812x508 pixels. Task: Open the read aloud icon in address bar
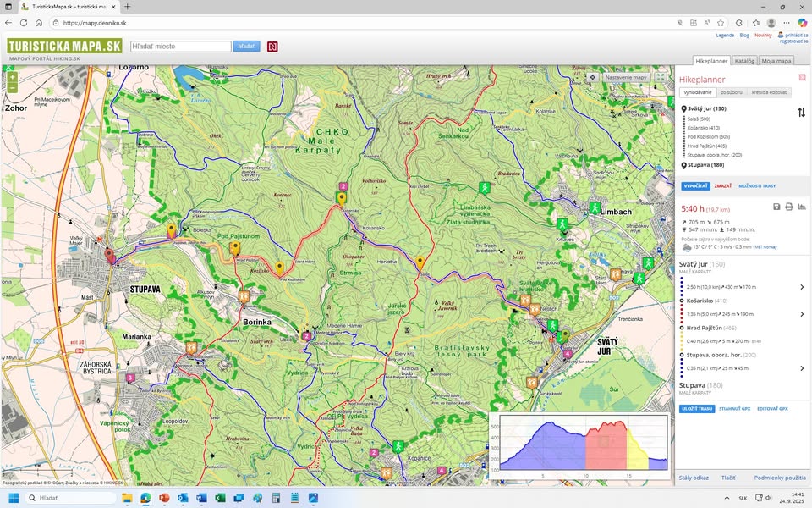coord(707,23)
